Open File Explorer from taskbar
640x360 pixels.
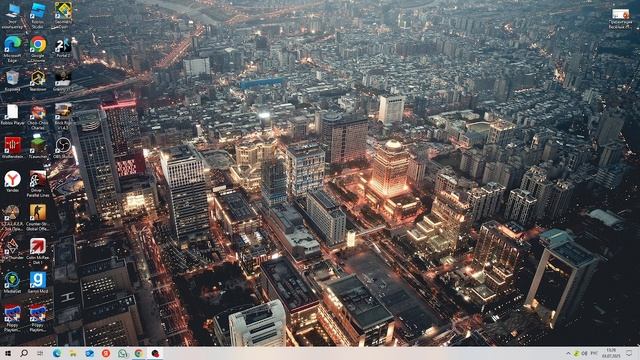73,353
